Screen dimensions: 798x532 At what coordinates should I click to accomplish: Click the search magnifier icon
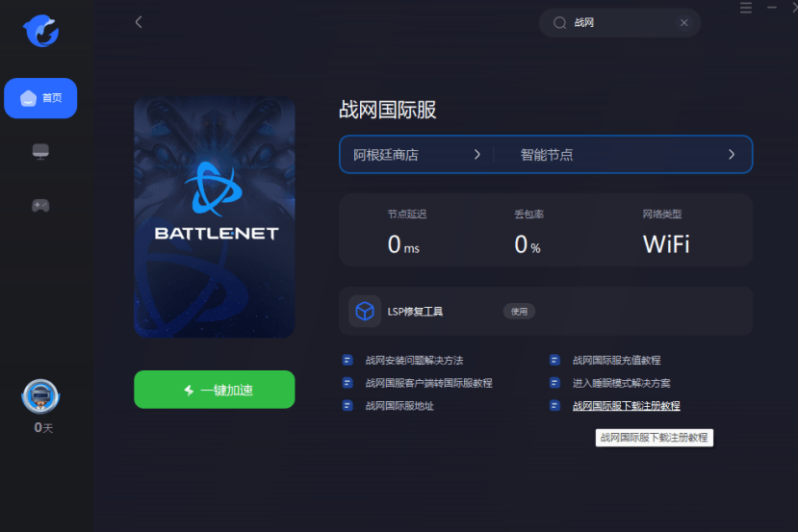click(560, 23)
